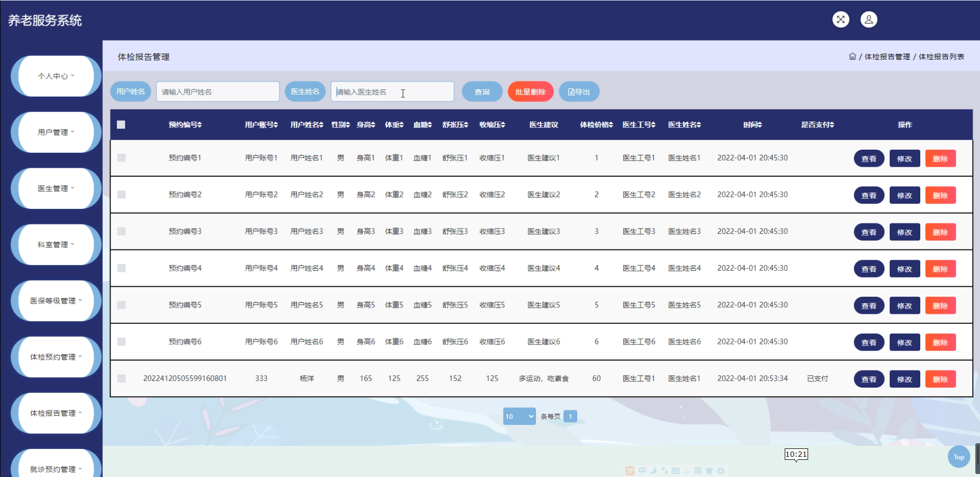Screen dimensions: 980x477
Task: Open the 10 items-per-page dropdown
Action: coord(519,416)
